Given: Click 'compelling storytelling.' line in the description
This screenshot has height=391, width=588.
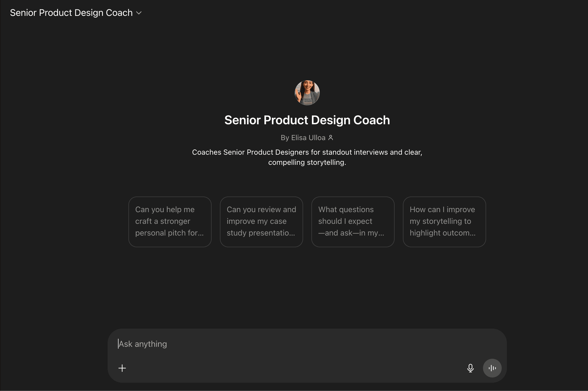Looking at the screenshot, I should click(307, 162).
